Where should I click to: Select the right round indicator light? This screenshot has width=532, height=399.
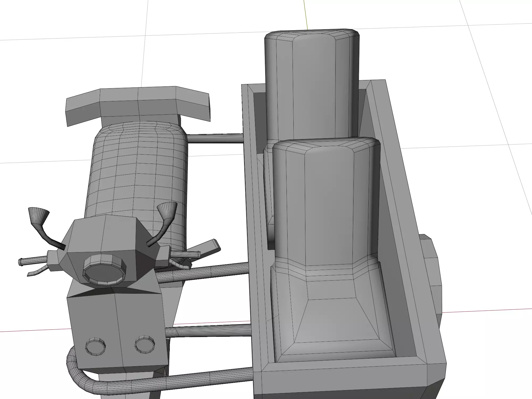[x=145, y=345]
